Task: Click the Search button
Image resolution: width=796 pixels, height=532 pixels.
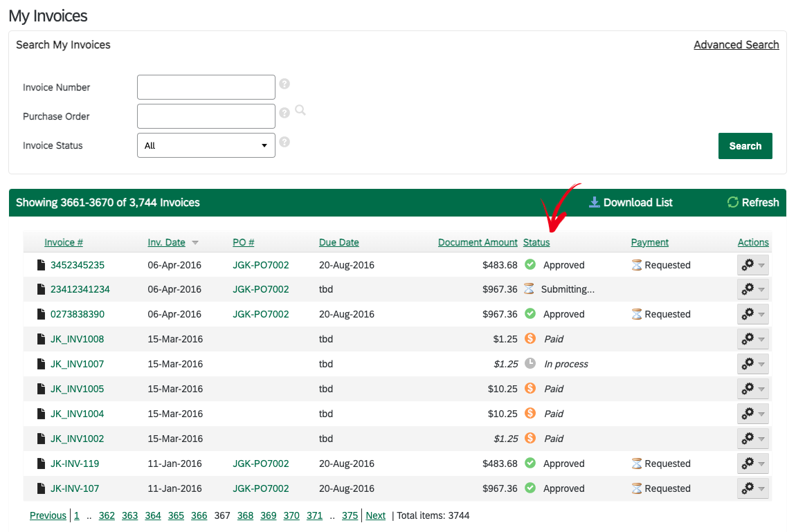Action: [745, 146]
